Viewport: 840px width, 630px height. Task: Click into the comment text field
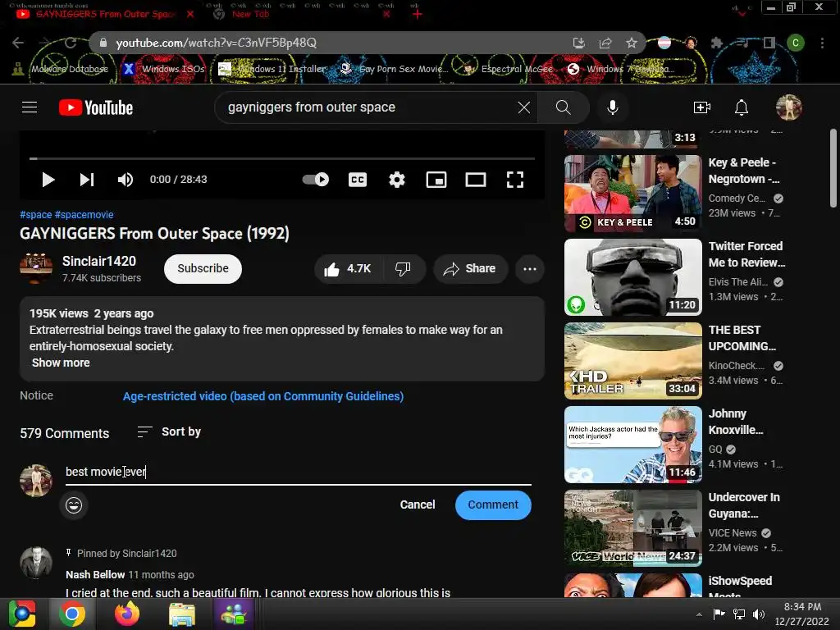[x=299, y=472]
